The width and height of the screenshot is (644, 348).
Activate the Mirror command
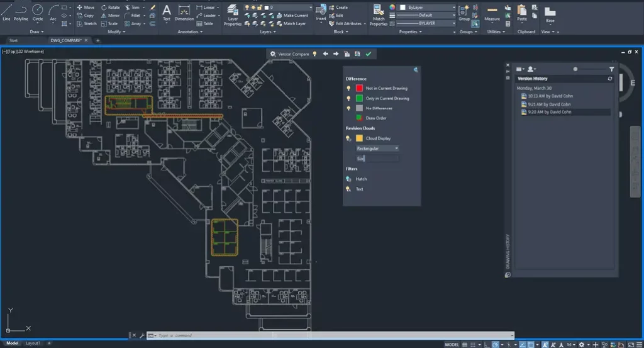tap(111, 16)
